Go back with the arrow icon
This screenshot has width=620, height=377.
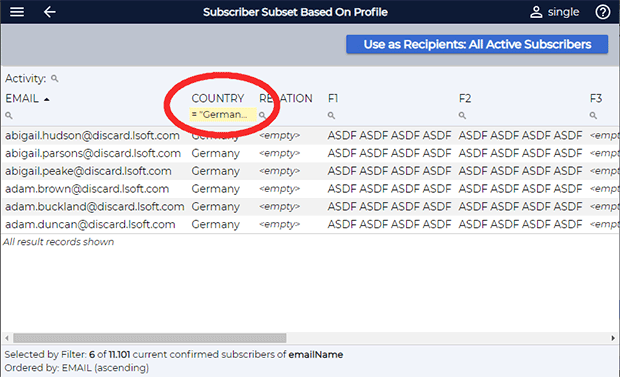click(x=49, y=12)
